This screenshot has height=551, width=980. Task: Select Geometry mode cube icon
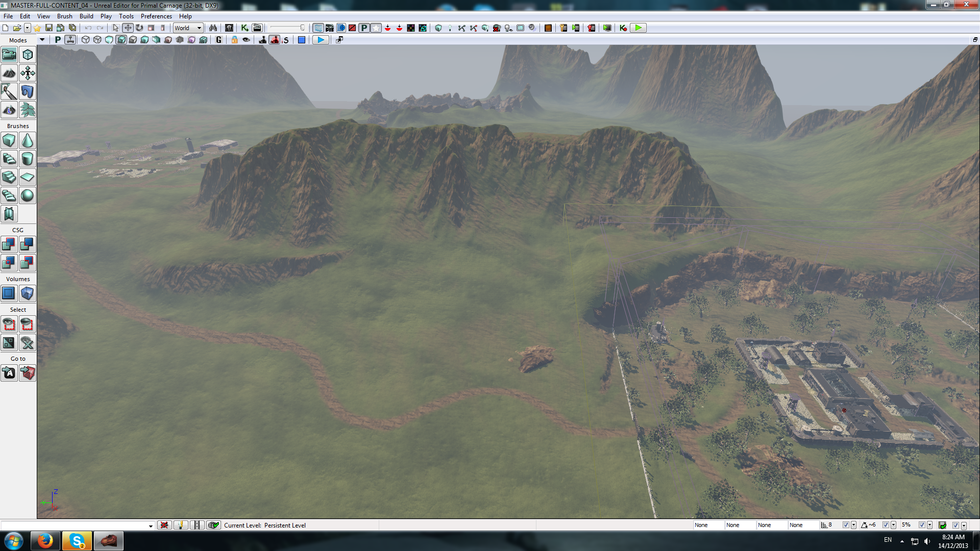pyautogui.click(x=28, y=55)
